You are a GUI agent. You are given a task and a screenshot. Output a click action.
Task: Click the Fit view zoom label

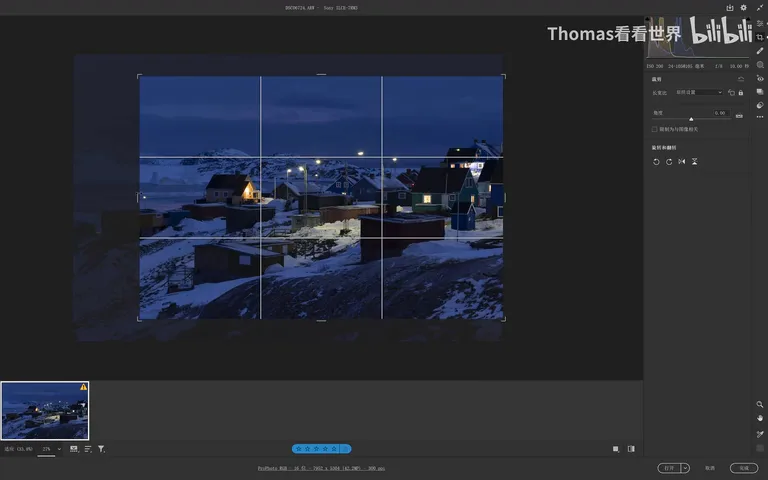(x=19, y=449)
